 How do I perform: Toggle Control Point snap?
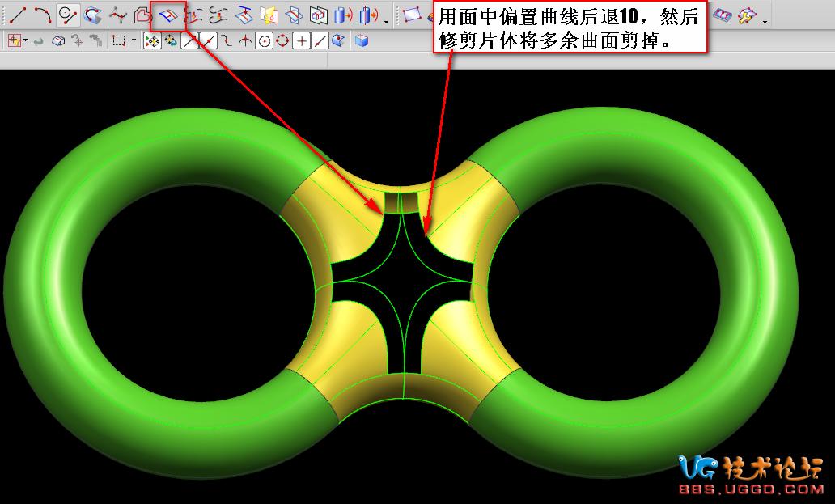(227, 41)
